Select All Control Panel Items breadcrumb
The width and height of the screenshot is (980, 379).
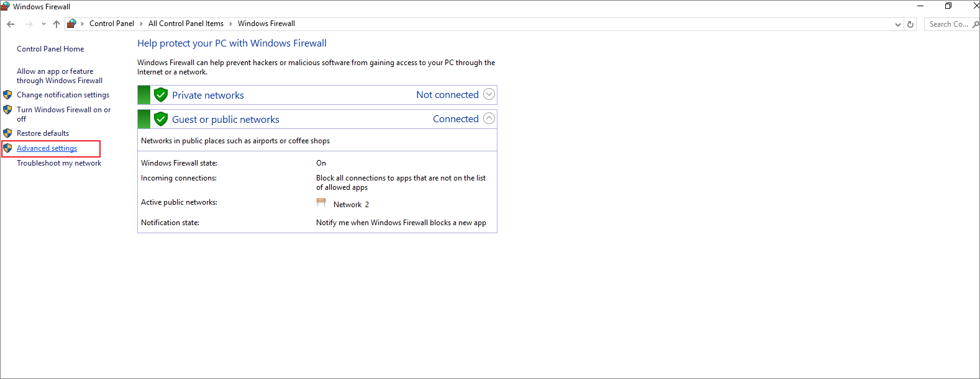pyautogui.click(x=186, y=24)
